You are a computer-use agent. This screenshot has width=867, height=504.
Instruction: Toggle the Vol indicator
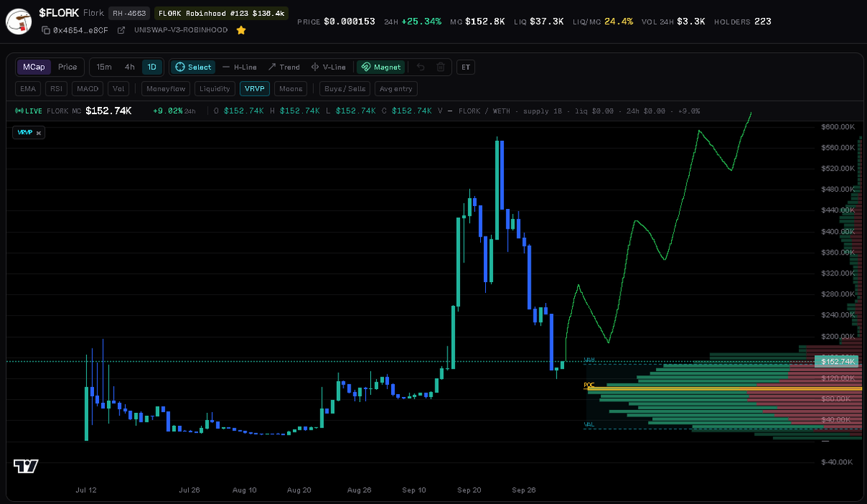(119, 88)
